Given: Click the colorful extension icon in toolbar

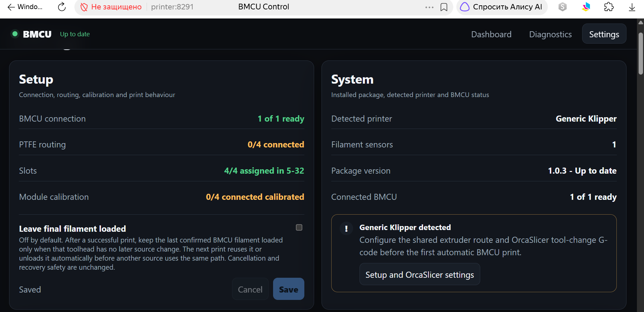Looking at the screenshot, I should pyautogui.click(x=586, y=7).
